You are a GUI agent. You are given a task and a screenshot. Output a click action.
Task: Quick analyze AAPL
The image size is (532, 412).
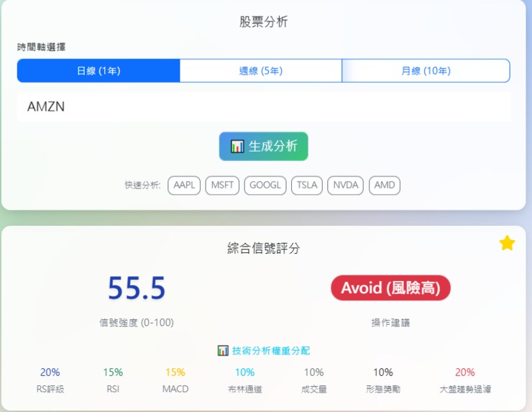[184, 186]
